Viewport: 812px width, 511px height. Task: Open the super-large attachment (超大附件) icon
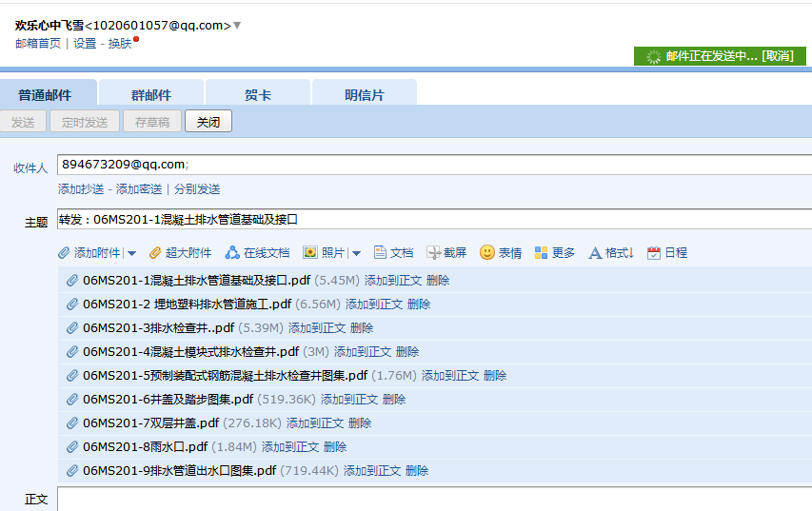[x=155, y=253]
